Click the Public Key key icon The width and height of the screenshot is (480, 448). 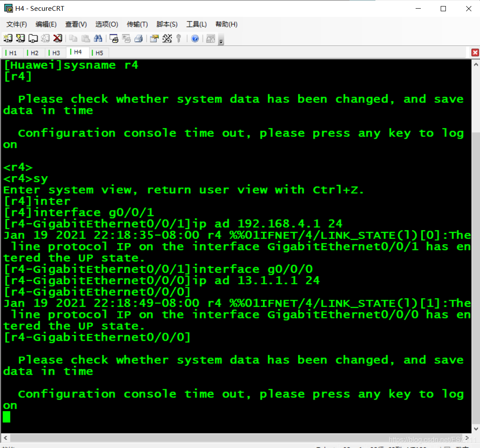(x=179, y=38)
